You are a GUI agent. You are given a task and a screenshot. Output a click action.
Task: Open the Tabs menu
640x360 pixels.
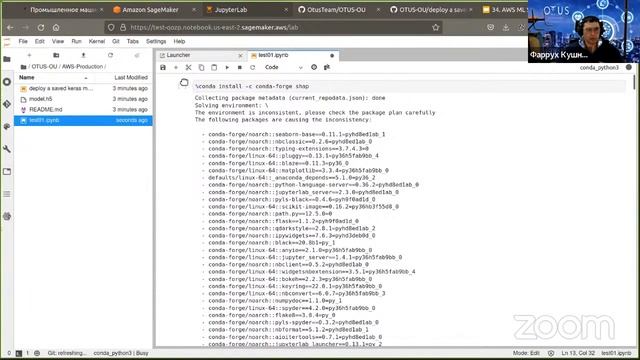point(133,42)
